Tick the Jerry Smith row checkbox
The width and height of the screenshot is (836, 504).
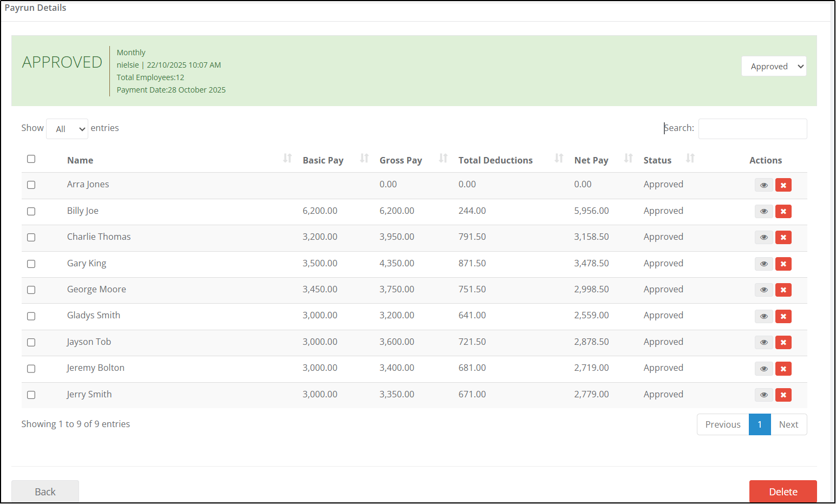point(31,395)
